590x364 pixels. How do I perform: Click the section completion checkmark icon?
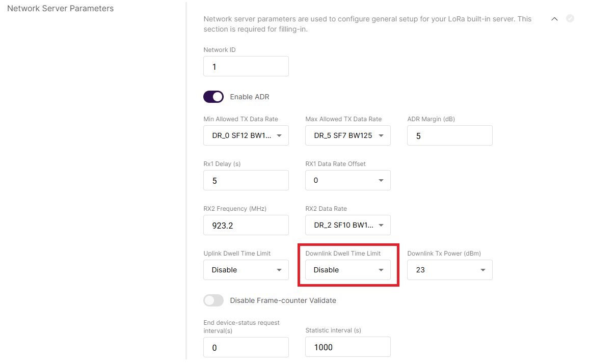(570, 19)
